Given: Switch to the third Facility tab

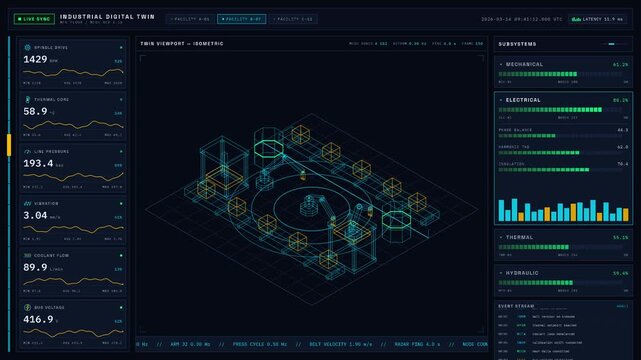Looking at the screenshot, I should click(293, 19).
